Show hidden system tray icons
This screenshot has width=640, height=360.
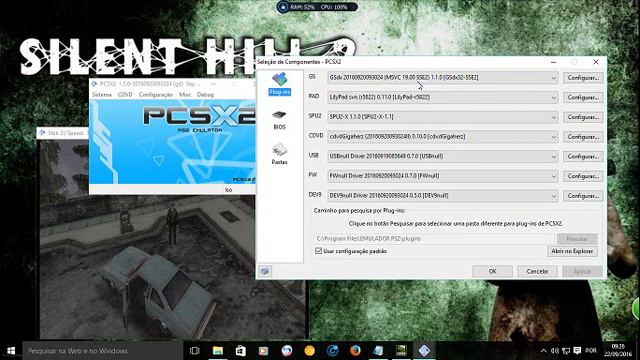543,351
